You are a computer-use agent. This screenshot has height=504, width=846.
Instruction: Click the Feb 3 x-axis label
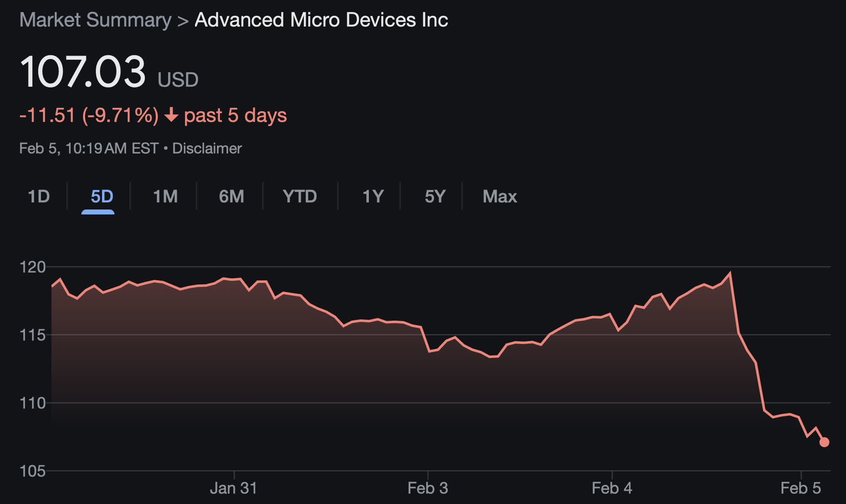click(428, 488)
